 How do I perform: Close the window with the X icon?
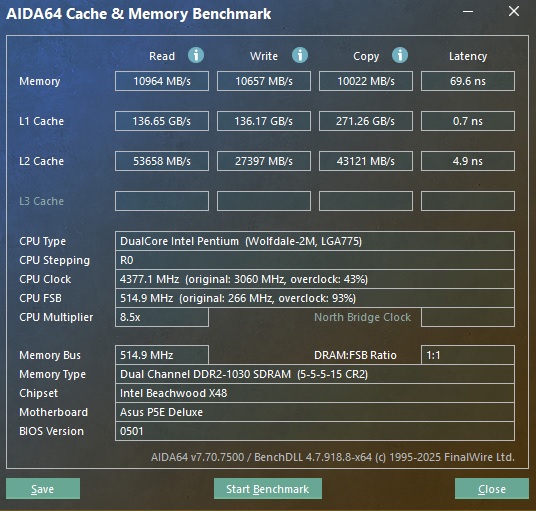[514, 12]
